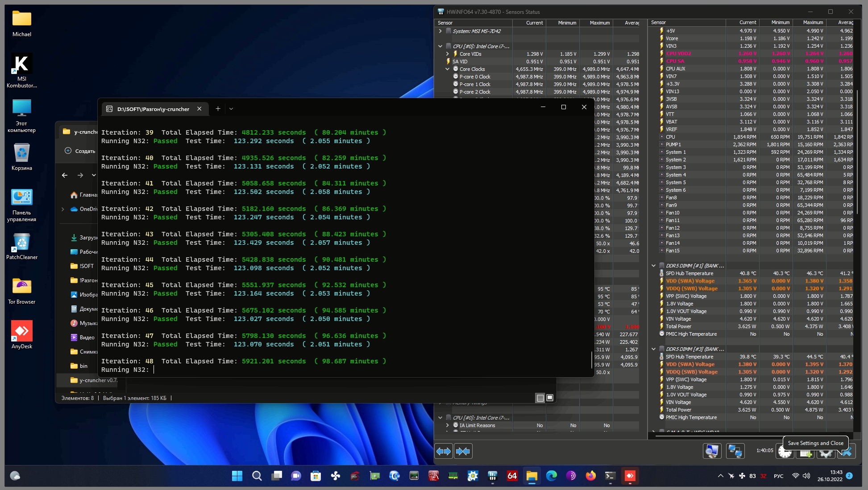The height and width of the screenshot is (490, 868).
Task: Click the Создать button in Explorer
Action: (x=80, y=151)
